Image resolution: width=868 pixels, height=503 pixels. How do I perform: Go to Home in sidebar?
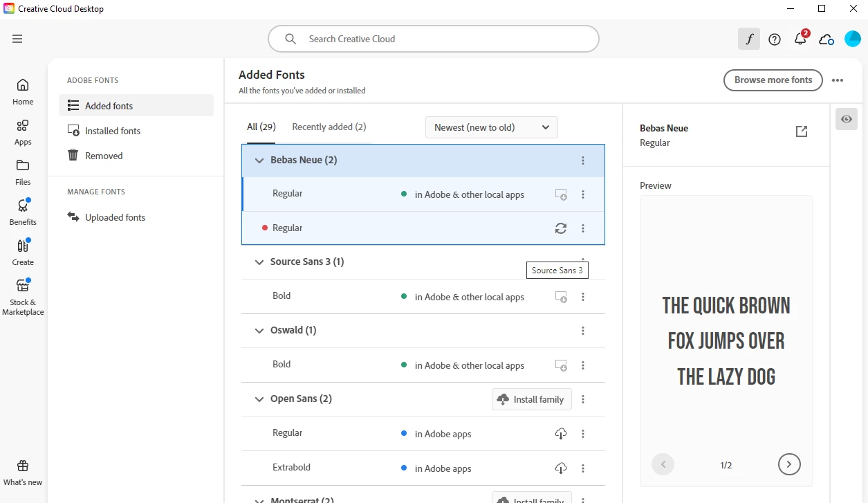point(23,92)
